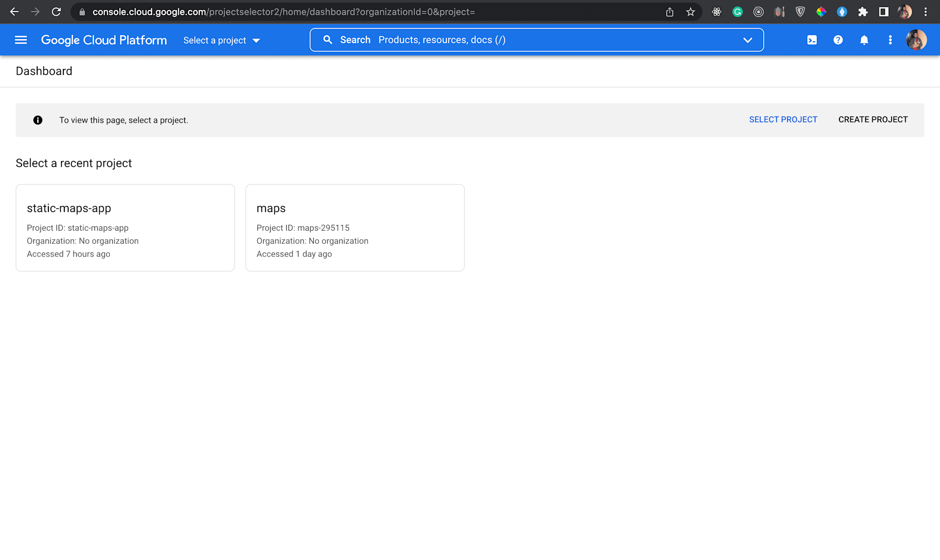
Task: Click the search magnifier icon
Action: click(328, 40)
